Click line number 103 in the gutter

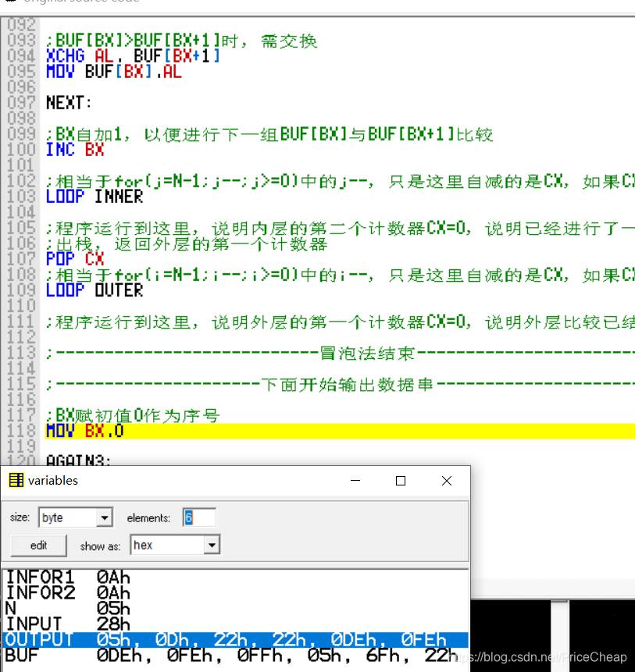(21, 197)
